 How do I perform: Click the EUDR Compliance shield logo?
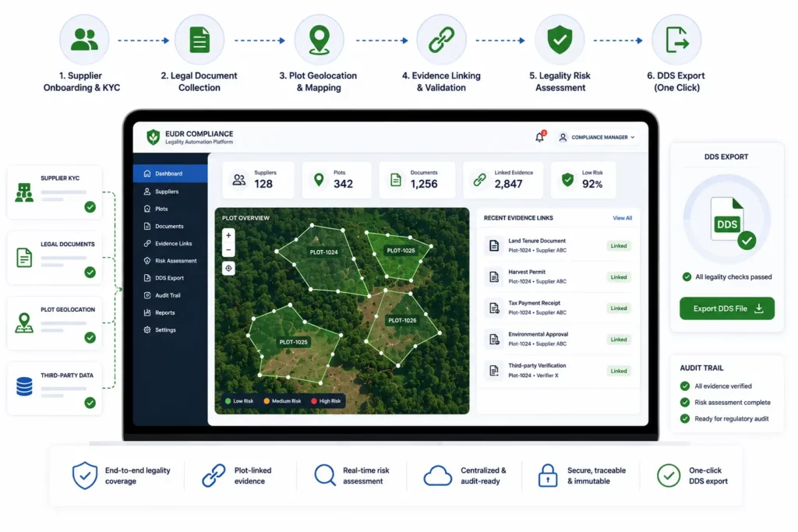pos(153,137)
